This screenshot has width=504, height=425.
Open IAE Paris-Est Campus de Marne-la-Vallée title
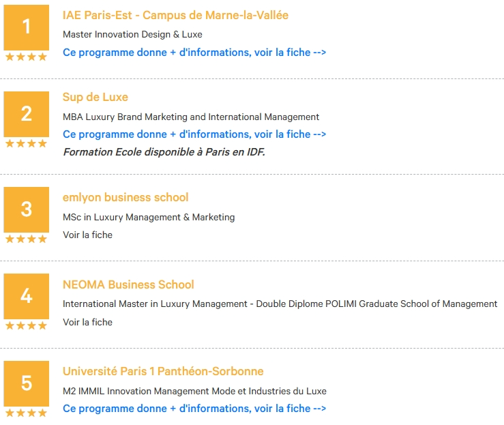click(x=175, y=15)
